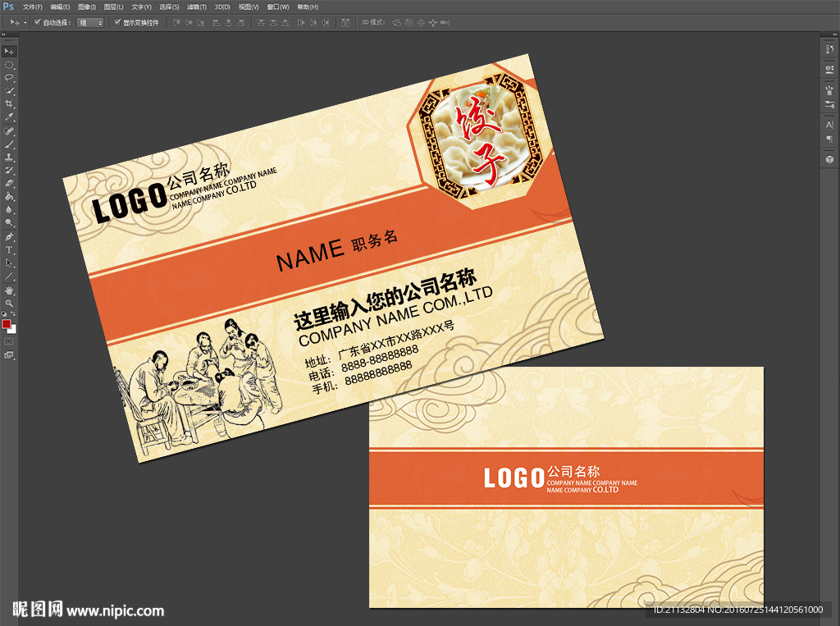Toggle 显示变换控件 checkbox
Screen dimensions: 840x626
tap(118, 22)
